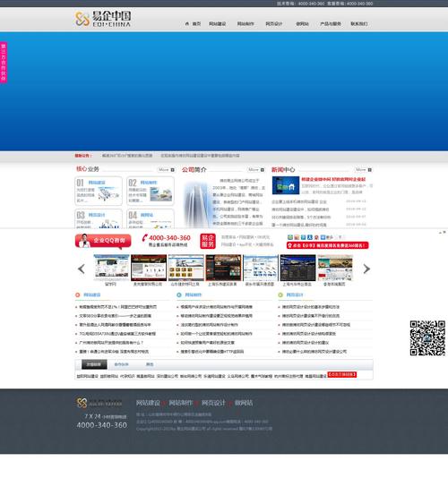Open the 联系我们 navigation item
This screenshot has width=448, height=478.
pyautogui.click(x=359, y=23)
